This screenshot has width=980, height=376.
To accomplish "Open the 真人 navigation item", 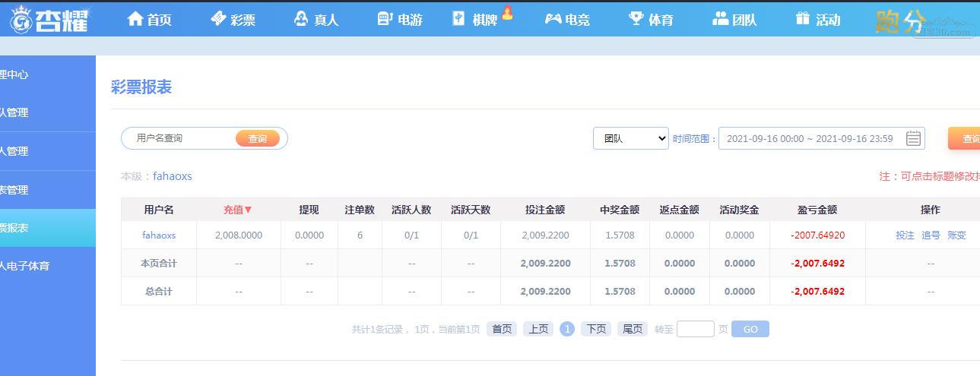I will 326,21.
